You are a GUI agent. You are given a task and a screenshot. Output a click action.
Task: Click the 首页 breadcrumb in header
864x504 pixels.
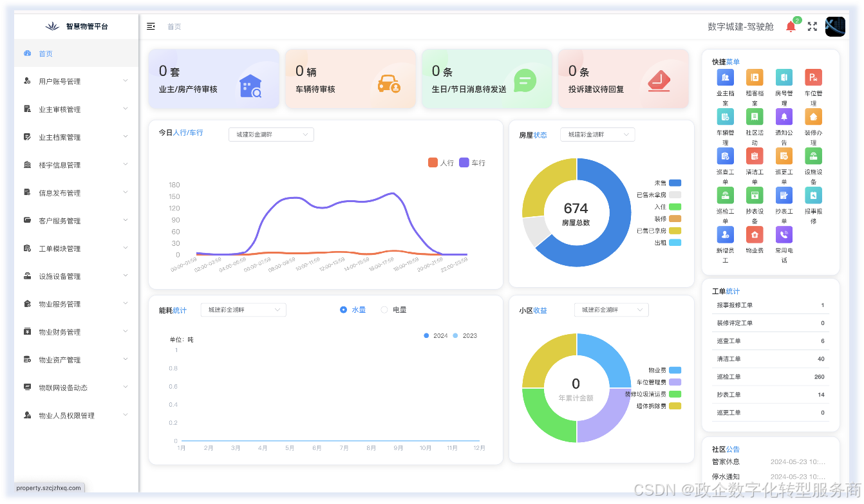174,26
